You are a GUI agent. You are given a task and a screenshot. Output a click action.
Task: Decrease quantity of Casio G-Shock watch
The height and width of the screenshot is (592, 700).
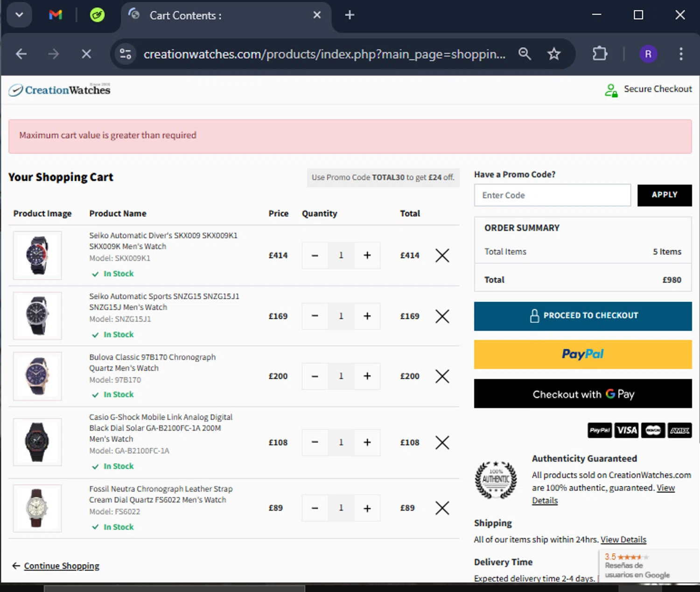pyautogui.click(x=315, y=442)
